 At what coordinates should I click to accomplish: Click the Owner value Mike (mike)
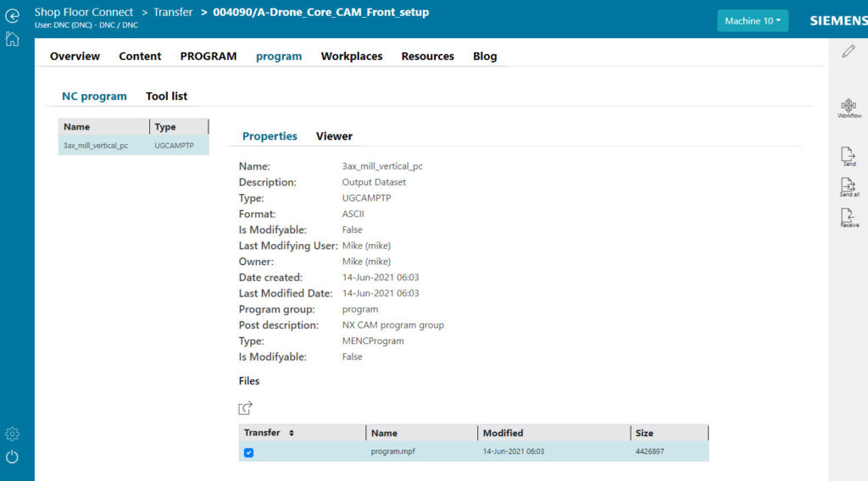point(366,262)
